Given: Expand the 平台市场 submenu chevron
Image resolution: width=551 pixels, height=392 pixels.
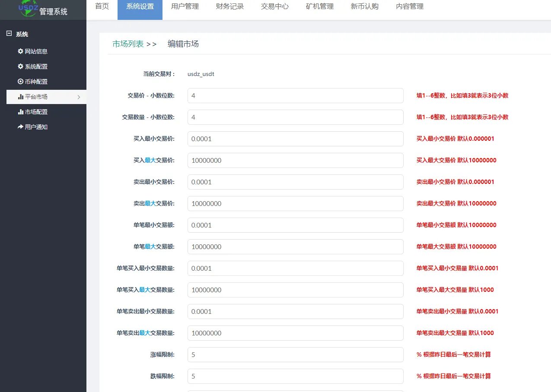Looking at the screenshot, I should [x=80, y=97].
